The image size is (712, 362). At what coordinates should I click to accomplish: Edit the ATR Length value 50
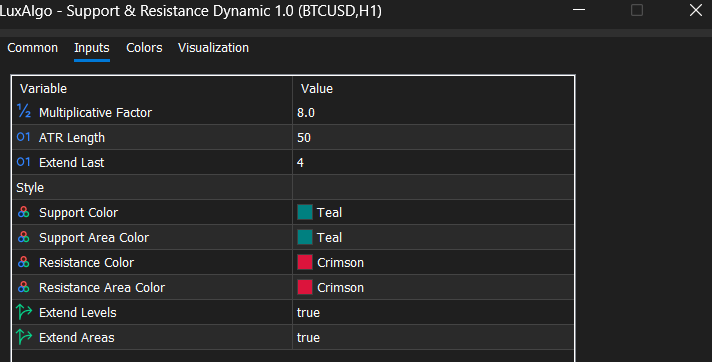click(x=304, y=138)
